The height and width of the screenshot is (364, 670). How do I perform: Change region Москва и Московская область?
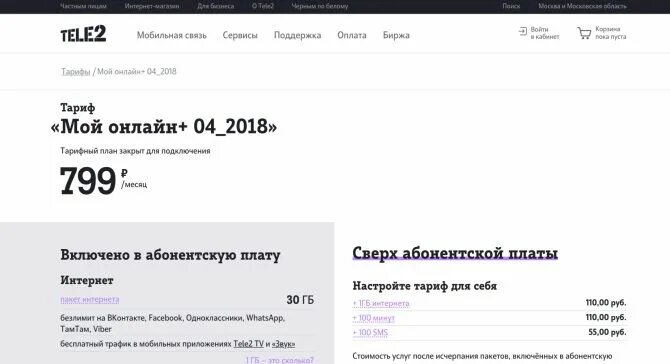tap(582, 6)
